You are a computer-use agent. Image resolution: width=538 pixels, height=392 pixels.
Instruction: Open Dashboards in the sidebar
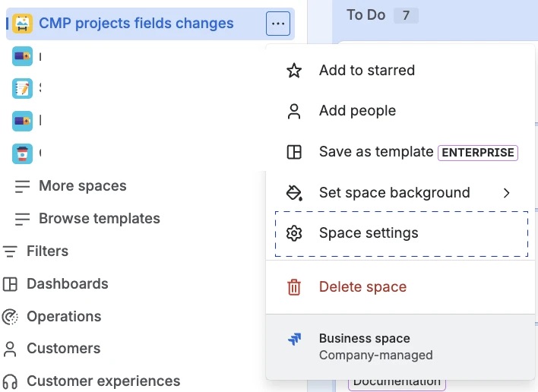click(67, 284)
